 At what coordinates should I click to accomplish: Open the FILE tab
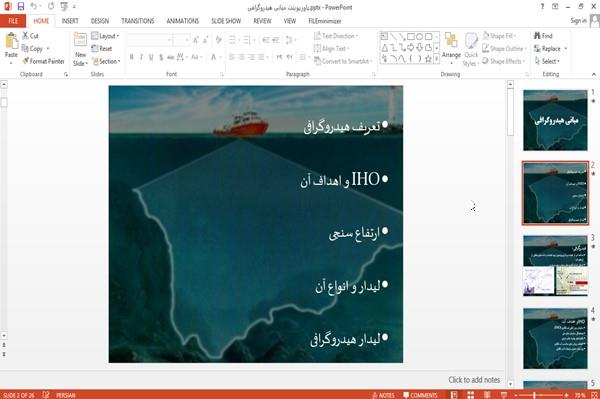(13, 21)
